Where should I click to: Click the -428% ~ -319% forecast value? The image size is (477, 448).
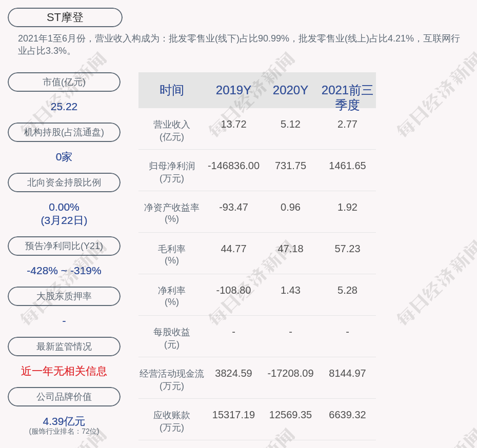(x=64, y=271)
